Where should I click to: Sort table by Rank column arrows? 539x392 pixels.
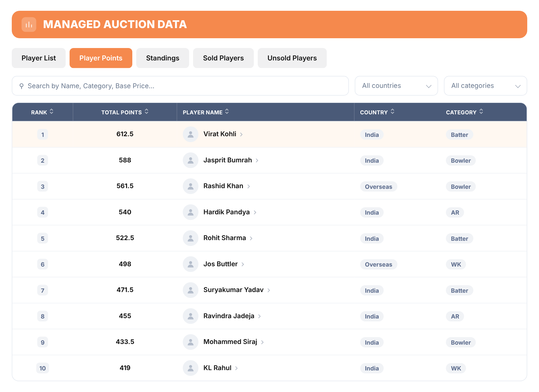(52, 111)
